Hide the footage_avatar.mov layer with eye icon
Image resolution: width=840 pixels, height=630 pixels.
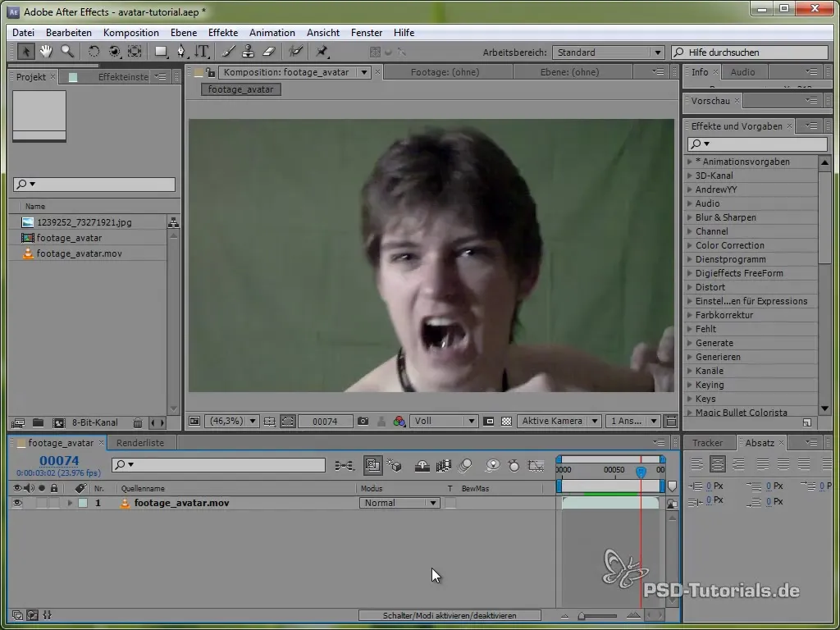pyautogui.click(x=16, y=503)
